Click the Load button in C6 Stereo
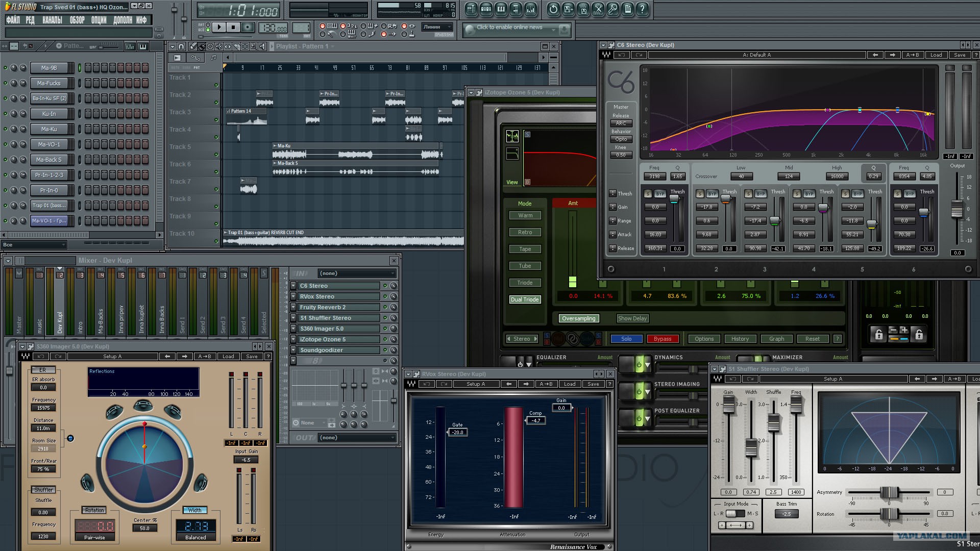This screenshot has height=551, width=980. [936, 55]
